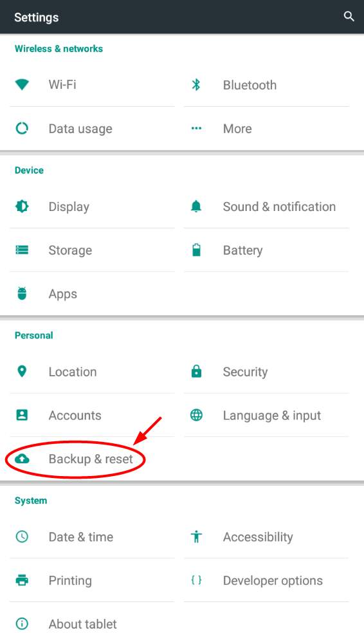Open the Printing settings
Image resolution: width=364 pixels, height=633 pixels.
(x=93, y=580)
